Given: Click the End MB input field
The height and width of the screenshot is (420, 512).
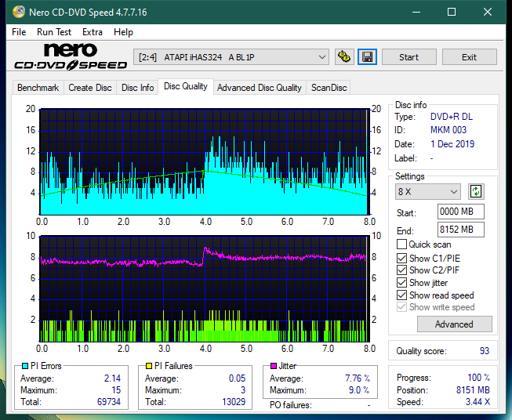Looking at the screenshot, I should (460, 230).
